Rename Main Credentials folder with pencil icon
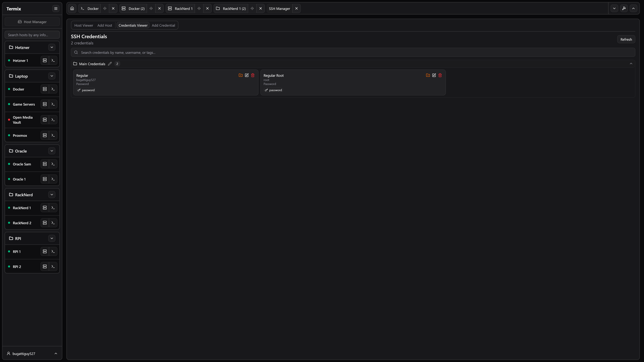Viewport: 644px width, 362px height. point(110,64)
